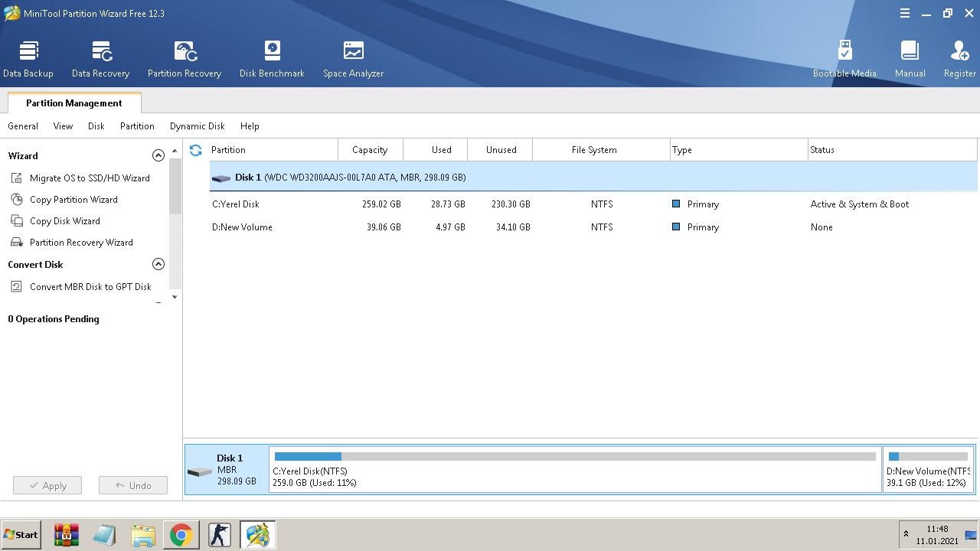This screenshot has height=551, width=980.
Task: Launch Copy Disk Wizard
Action: 65,221
